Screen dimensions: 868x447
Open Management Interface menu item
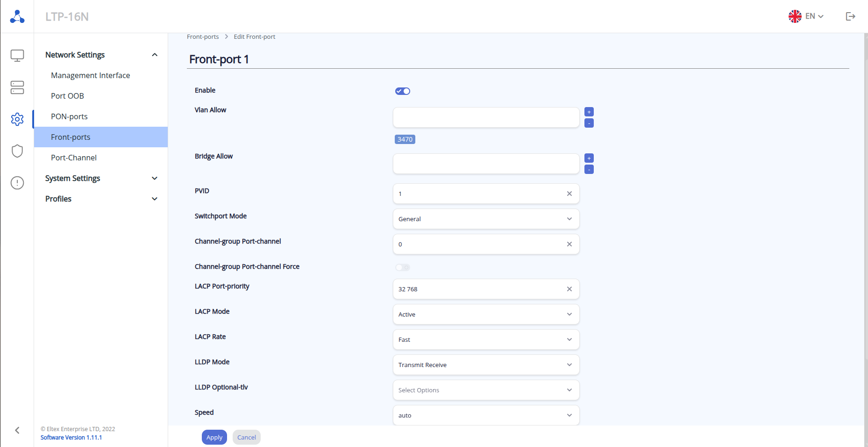coord(90,75)
